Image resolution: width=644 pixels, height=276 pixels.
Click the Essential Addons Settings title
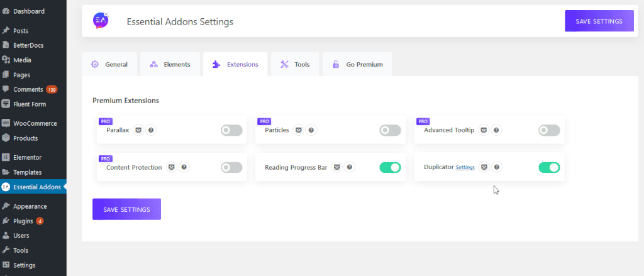coord(180,21)
